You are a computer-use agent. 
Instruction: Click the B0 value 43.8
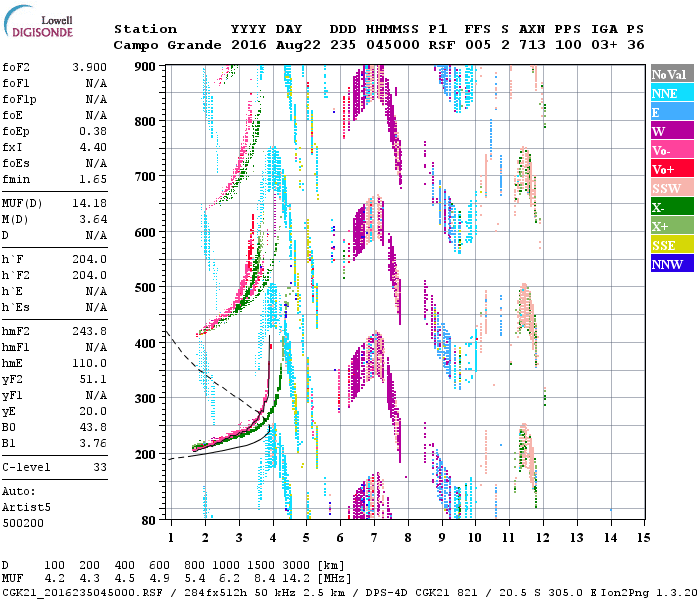coord(93,427)
